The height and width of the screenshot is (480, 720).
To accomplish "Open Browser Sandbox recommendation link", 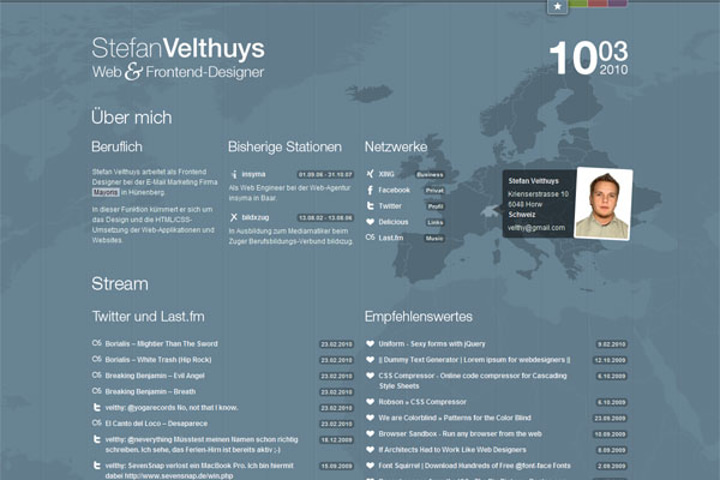I will 460,434.
